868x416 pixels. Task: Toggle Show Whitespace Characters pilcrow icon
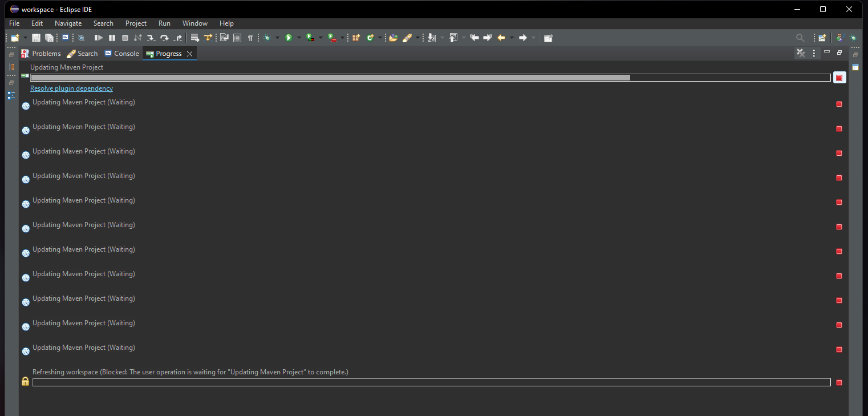click(250, 38)
